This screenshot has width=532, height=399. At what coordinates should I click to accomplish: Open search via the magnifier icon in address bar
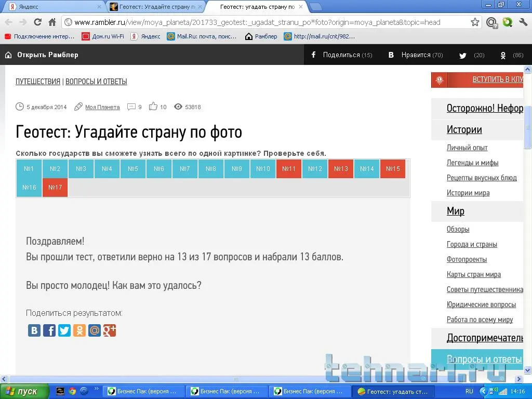pyautogui.click(x=491, y=23)
